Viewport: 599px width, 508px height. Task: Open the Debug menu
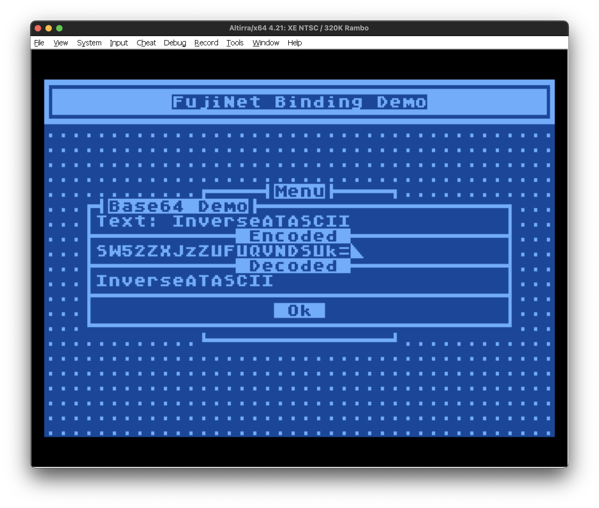[175, 43]
